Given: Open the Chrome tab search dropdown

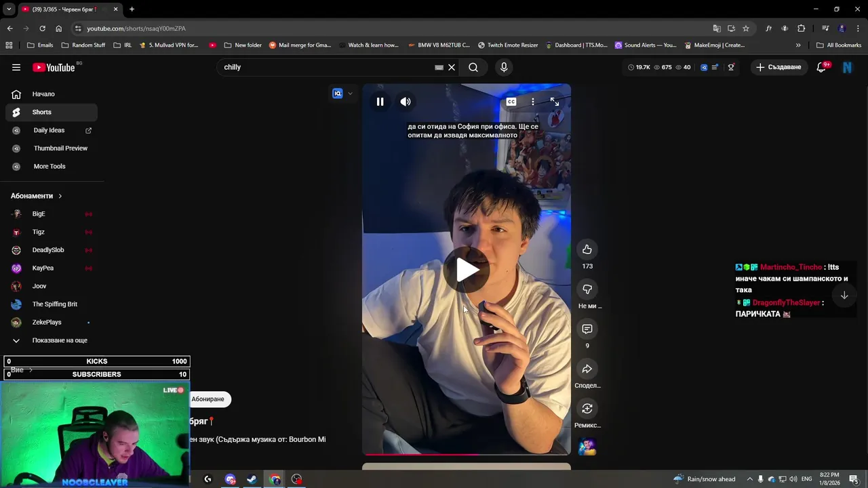Looking at the screenshot, I should (x=9, y=9).
